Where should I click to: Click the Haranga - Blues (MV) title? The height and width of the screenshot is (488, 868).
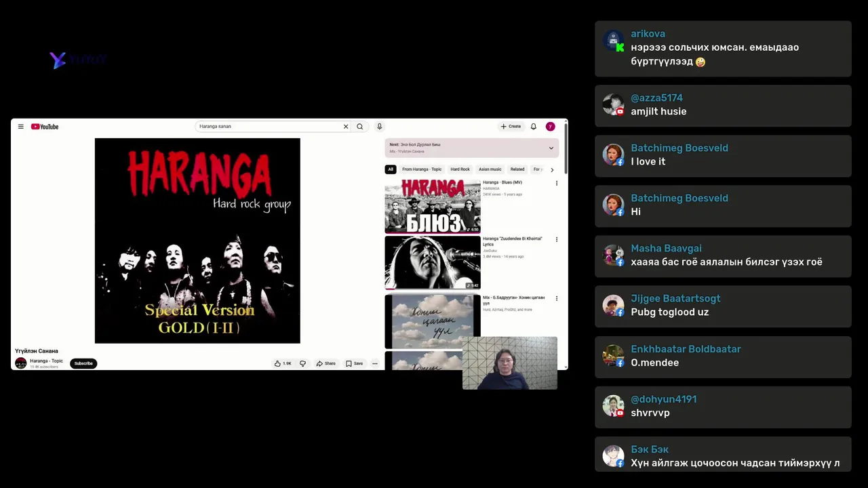502,182
